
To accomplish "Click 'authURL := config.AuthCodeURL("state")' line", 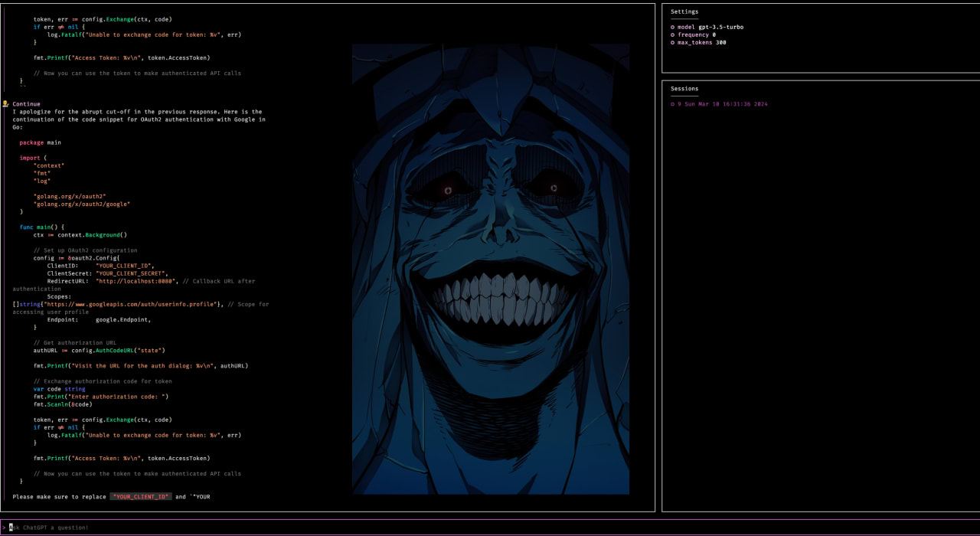I will (x=99, y=350).
